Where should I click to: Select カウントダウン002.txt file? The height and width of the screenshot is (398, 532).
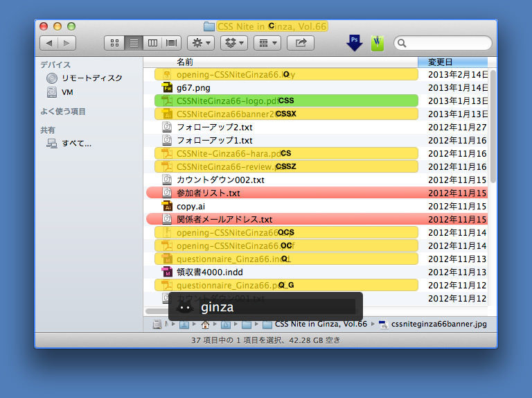tap(220, 180)
